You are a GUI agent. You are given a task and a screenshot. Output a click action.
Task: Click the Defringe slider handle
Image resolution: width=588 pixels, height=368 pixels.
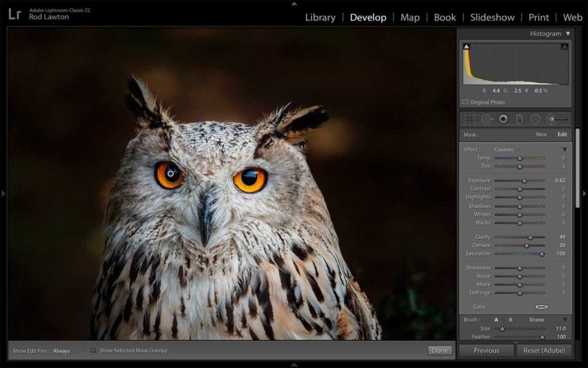(520, 293)
